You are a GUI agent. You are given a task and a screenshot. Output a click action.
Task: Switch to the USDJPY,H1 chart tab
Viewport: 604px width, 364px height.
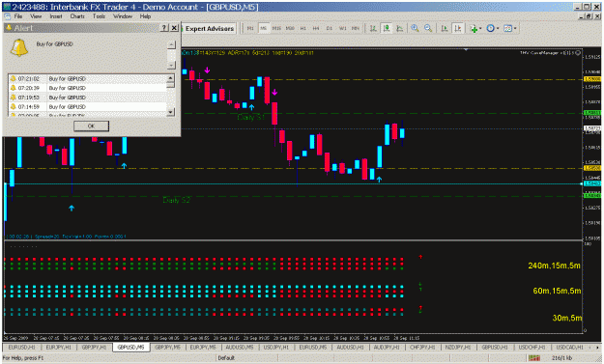tap(276, 347)
